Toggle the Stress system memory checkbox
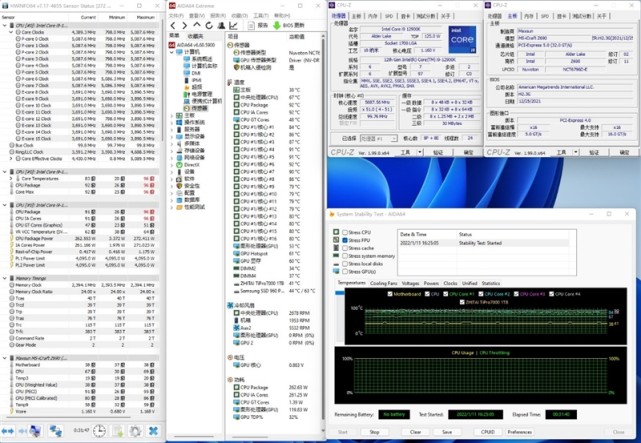 [x=345, y=256]
